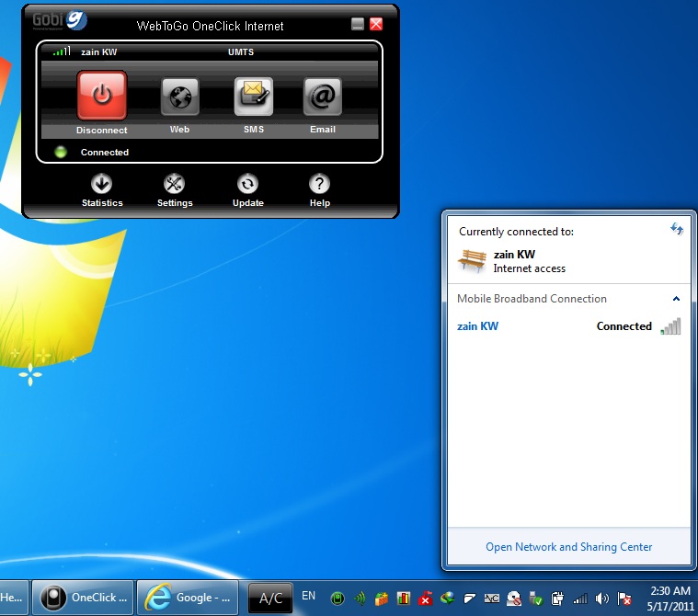Click the colored bar-chart tray icon

coord(404,599)
